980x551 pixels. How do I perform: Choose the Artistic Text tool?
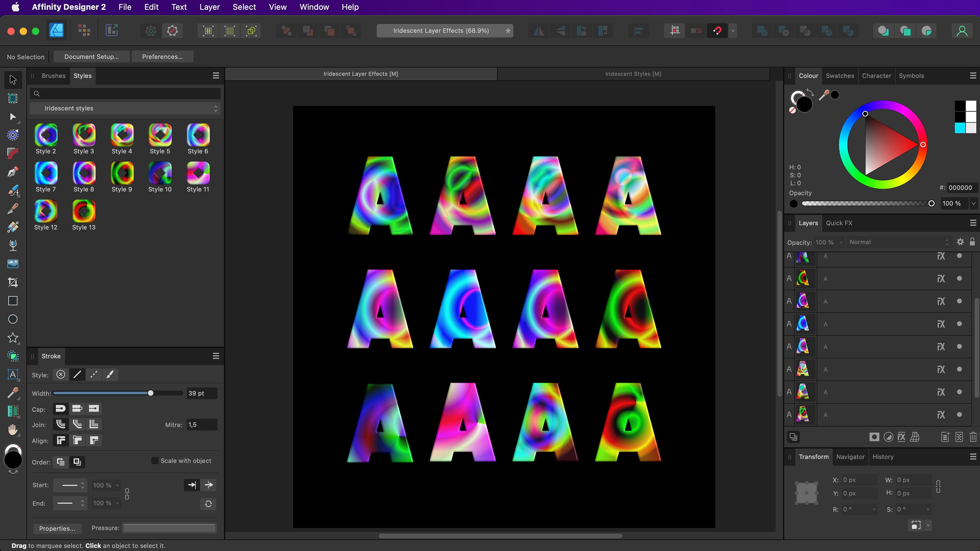pyautogui.click(x=12, y=375)
